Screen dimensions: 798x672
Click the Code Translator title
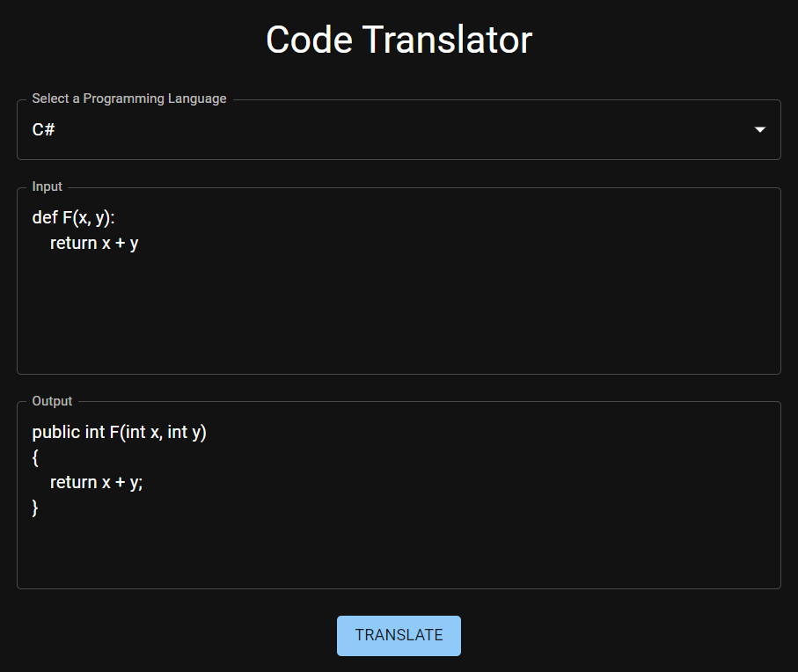point(399,39)
